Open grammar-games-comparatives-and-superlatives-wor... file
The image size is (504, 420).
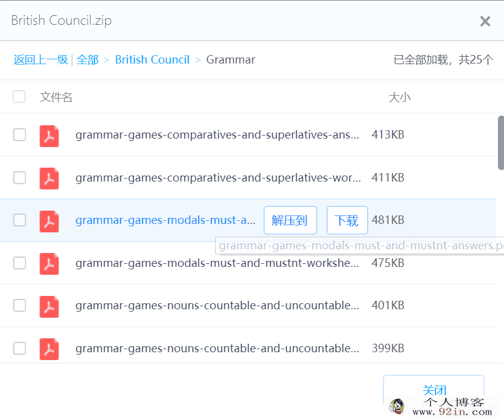click(218, 177)
